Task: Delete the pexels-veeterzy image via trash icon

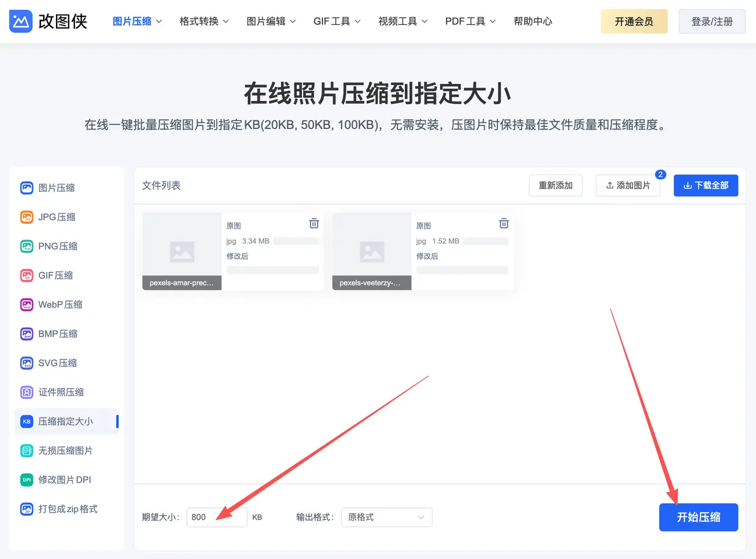Action: point(504,224)
